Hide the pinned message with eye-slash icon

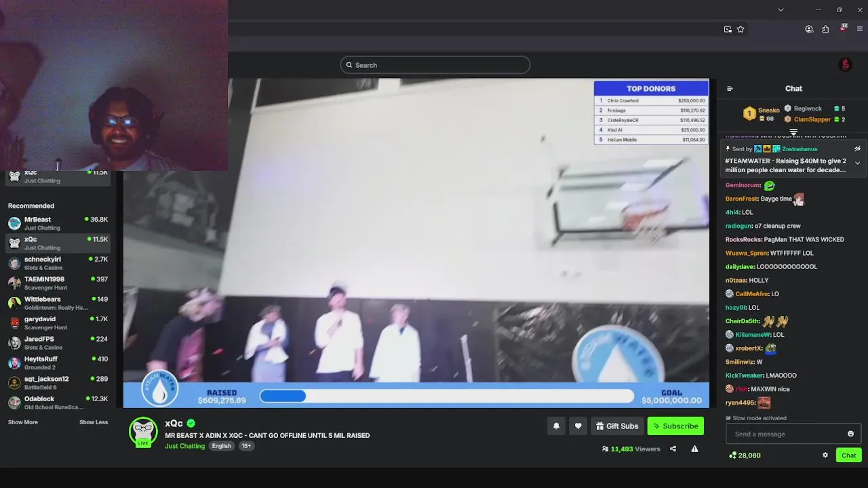click(857, 148)
